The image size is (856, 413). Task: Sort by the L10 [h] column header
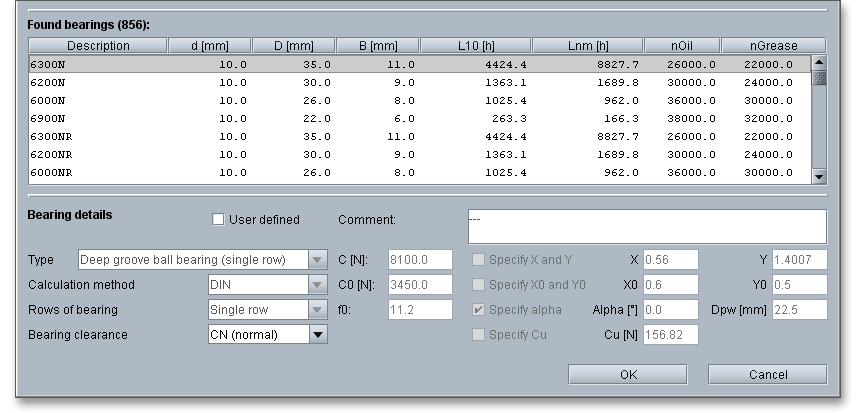pyautogui.click(x=474, y=46)
